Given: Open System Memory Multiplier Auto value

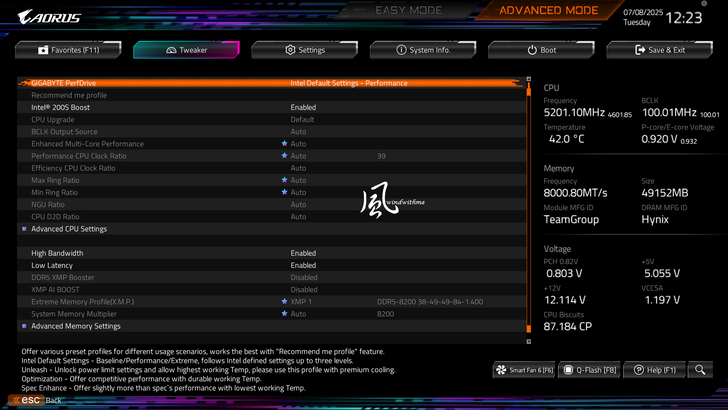Looking at the screenshot, I should pos(298,313).
